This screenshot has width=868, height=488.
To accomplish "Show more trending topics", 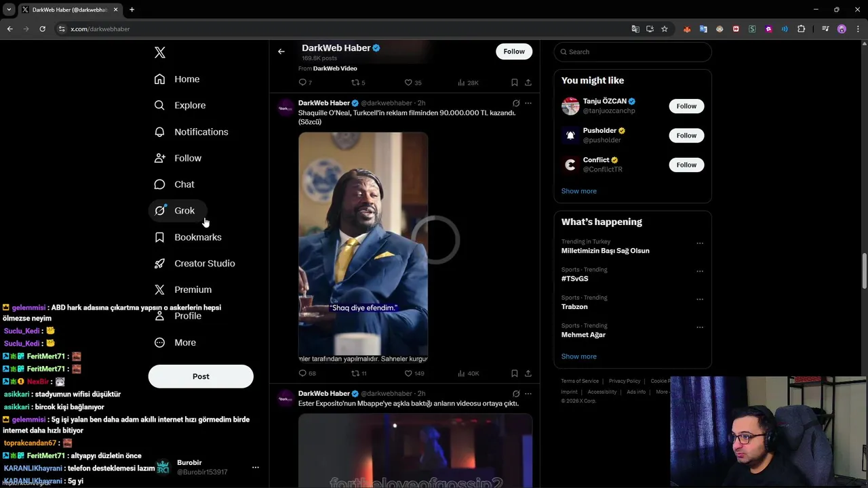I will 578,357.
